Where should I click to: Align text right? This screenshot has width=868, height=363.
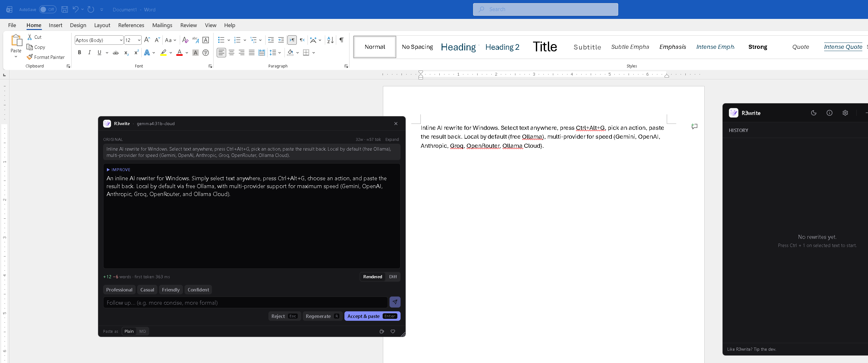[x=242, y=53]
